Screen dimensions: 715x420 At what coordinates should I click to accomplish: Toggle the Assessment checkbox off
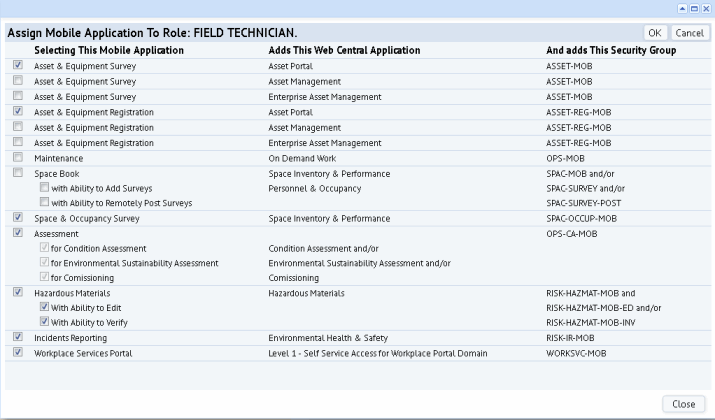click(18, 233)
